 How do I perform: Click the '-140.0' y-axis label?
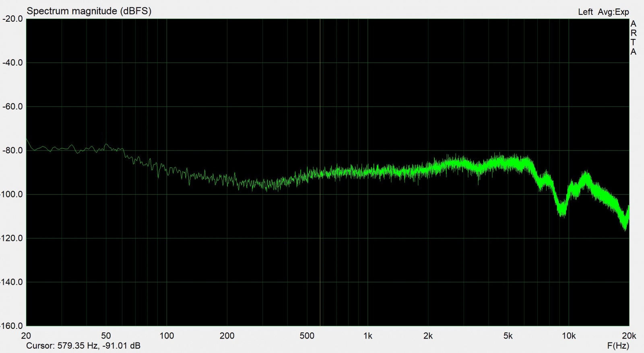12,282
